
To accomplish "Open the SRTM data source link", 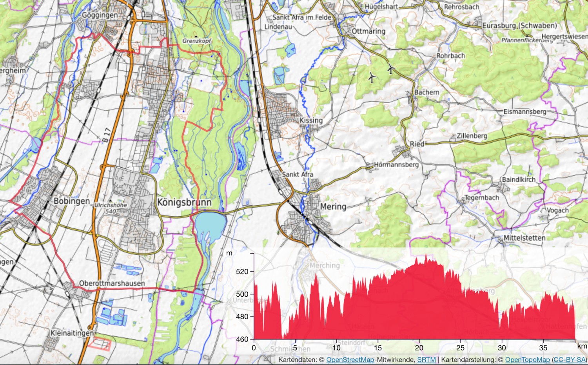I will pos(426,360).
